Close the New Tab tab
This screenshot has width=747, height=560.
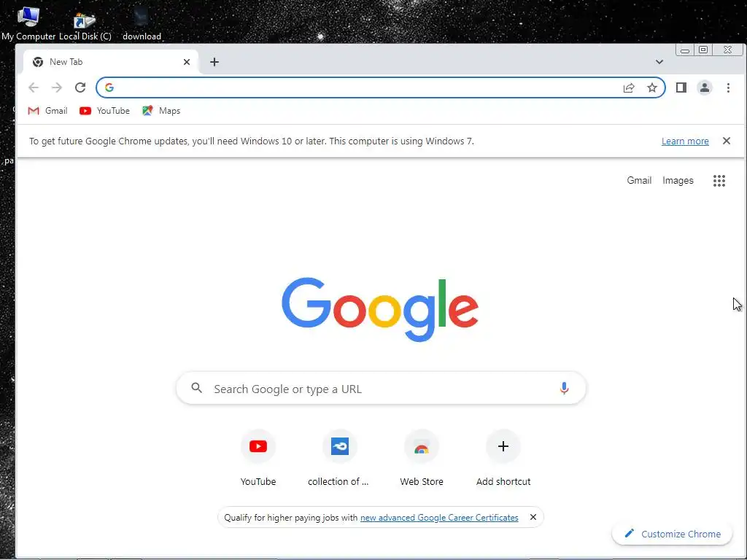point(187,62)
